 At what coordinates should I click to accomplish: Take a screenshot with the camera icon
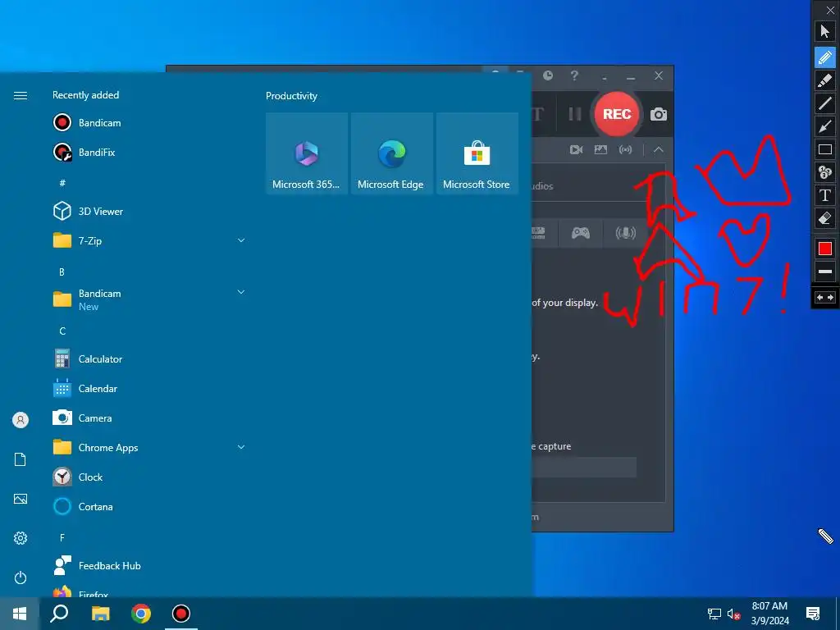(659, 114)
